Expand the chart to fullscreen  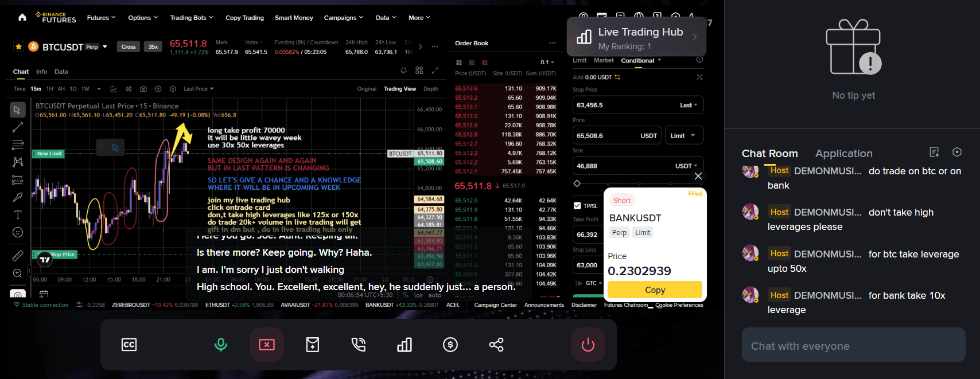tap(435, 71)
